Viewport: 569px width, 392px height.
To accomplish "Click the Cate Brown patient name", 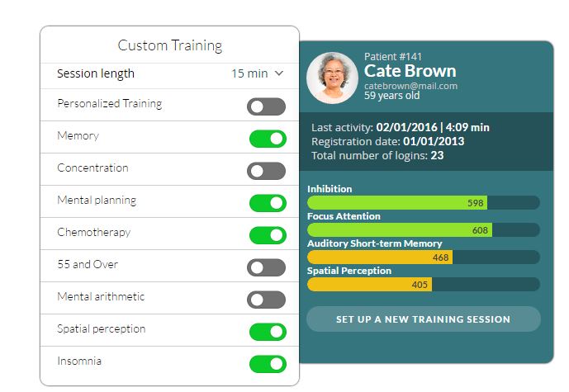I will [410, 71].
